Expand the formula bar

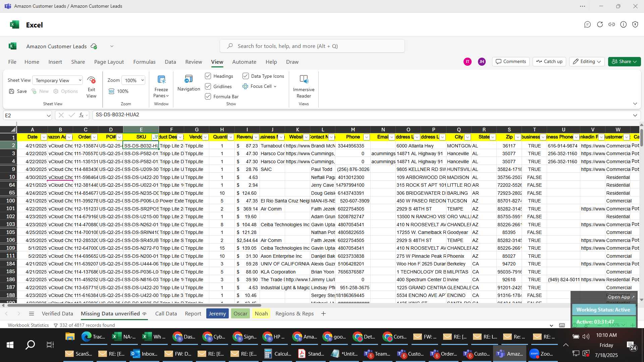click(635, 115)
